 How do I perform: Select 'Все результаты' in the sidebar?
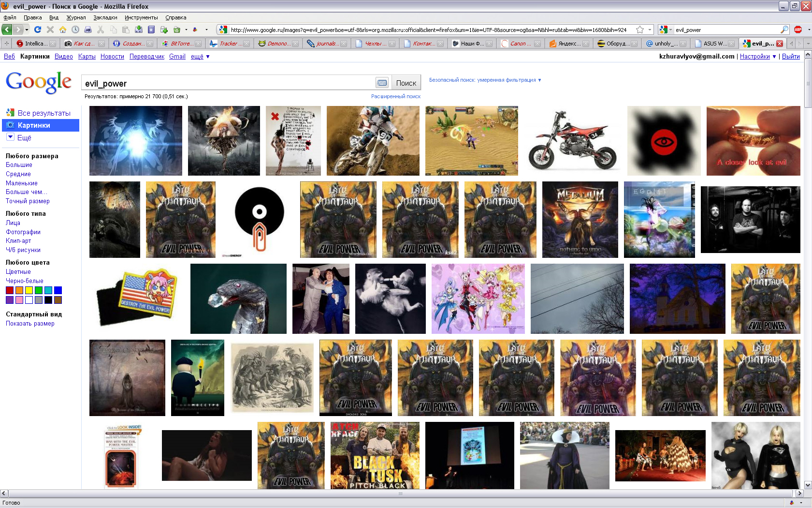(x=44, y=113)
